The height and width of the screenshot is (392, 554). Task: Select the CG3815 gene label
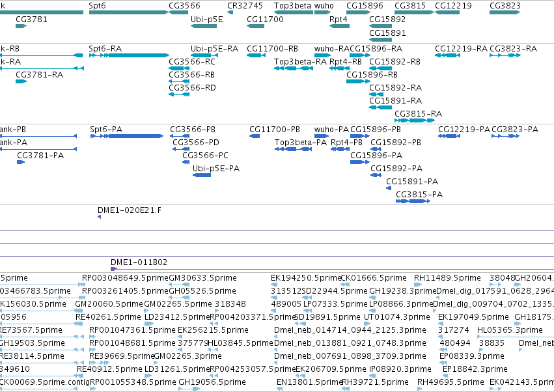click(410, 6)
